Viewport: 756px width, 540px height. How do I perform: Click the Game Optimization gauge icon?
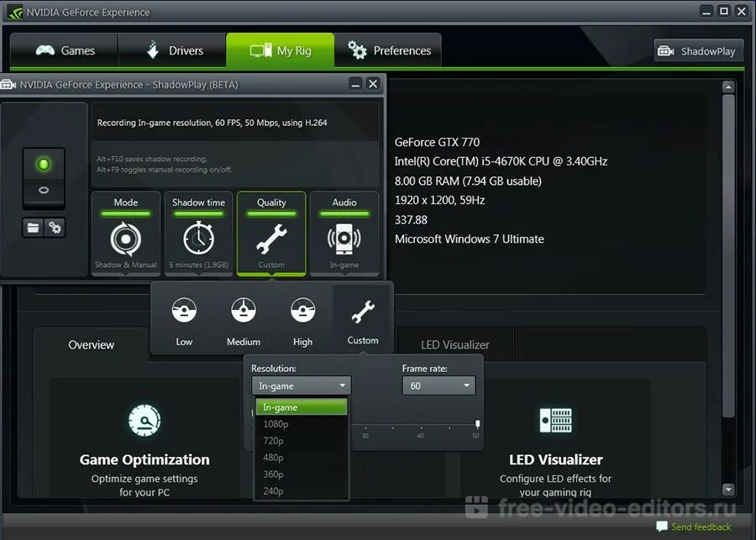pos(144,421)
